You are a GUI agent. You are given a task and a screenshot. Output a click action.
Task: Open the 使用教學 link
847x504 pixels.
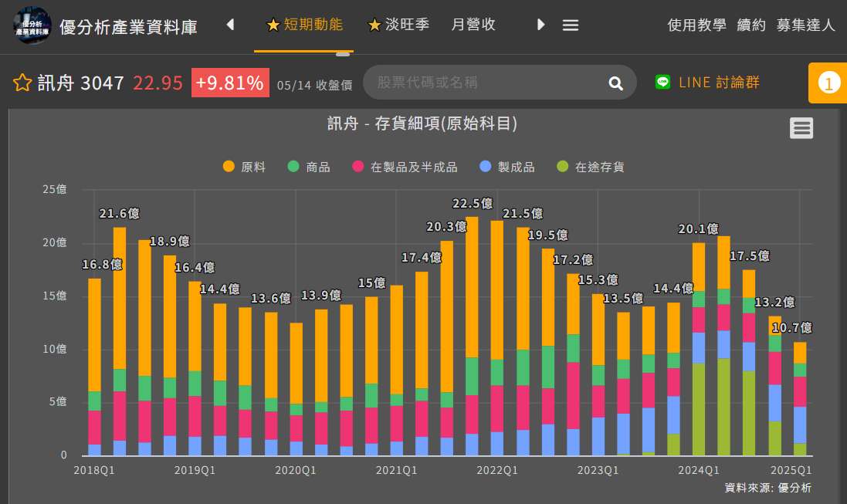pyautogui.click(x=697, y=25)
